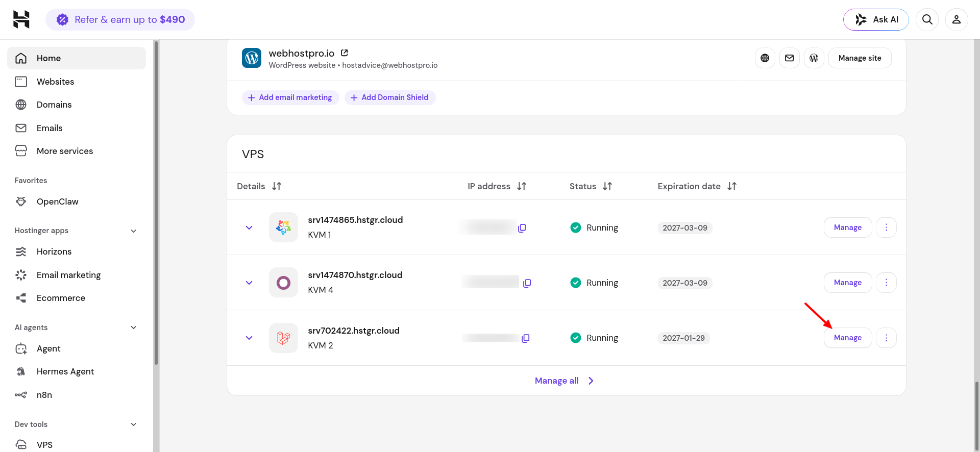Copy IP address of srv702422.hstgr.cloud
This screenshot has width=980, height=452.
[x=526, y=338]
